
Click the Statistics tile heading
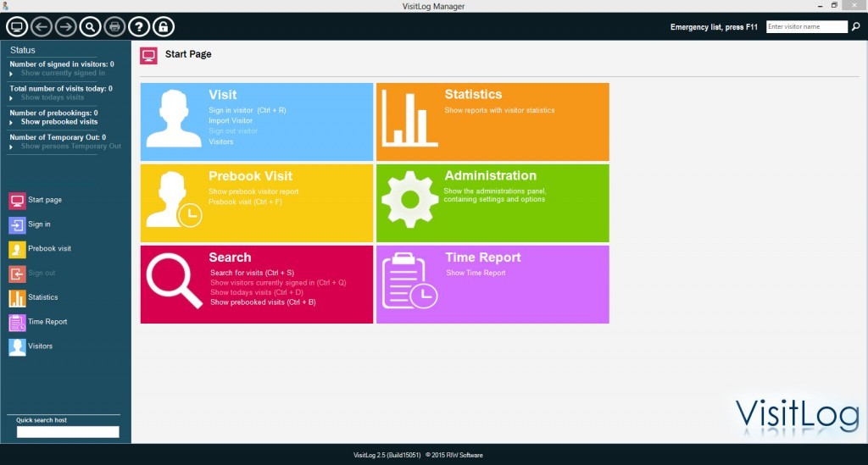click(x=473, y=94)
